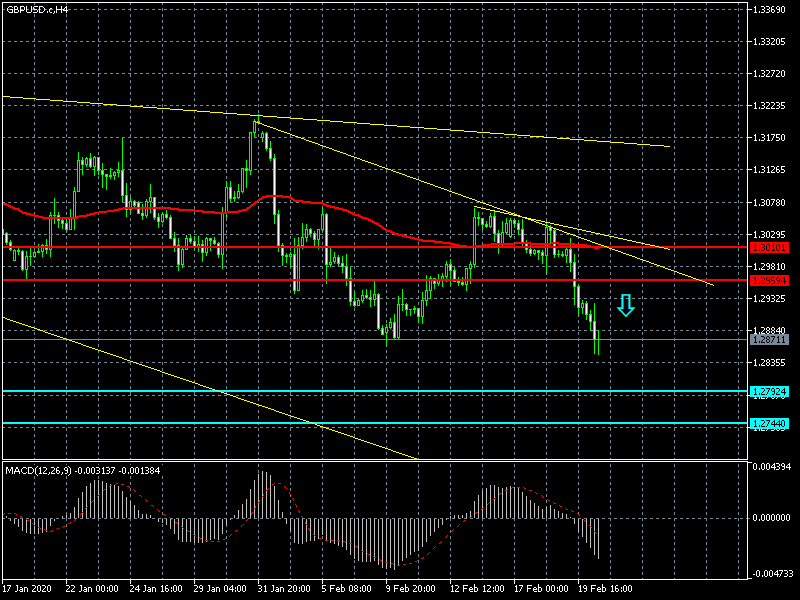Click the 29 Jan 04:00 time label
800x600 pixels.
[x=220, y=588]
